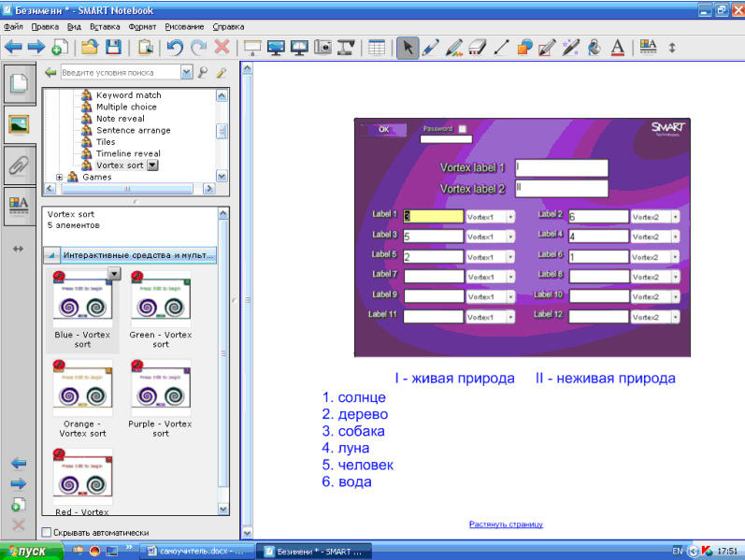Click the Save file icon in toolbar
Screen dimensions: 745x560
pyautogui.click(x=113, y=47)
